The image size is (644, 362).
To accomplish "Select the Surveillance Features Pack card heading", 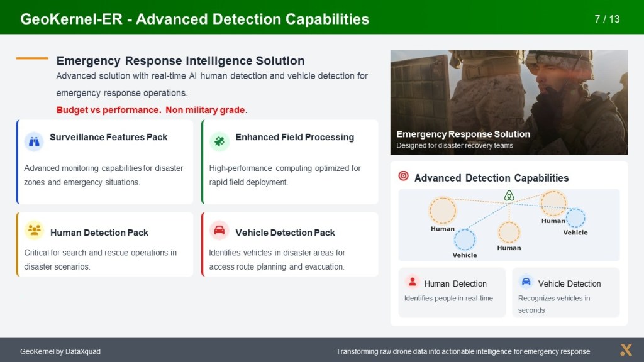I will 108,137.
